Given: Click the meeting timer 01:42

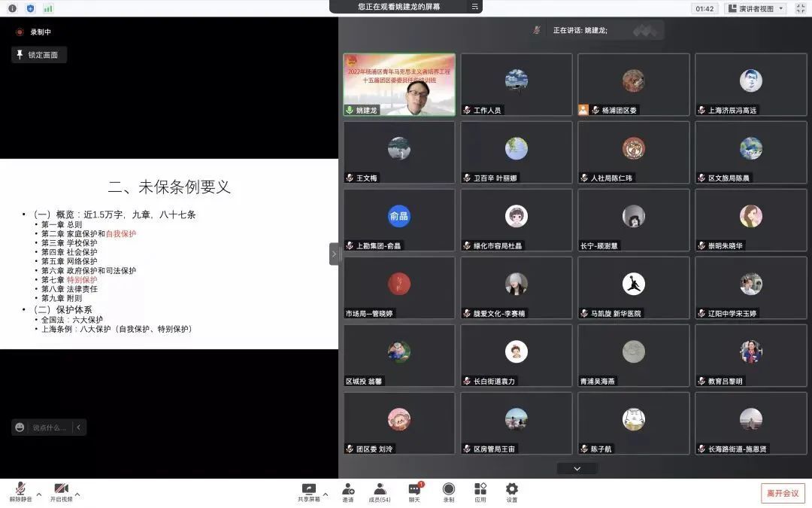Looking at the screenshot, I should pos(704,8).
